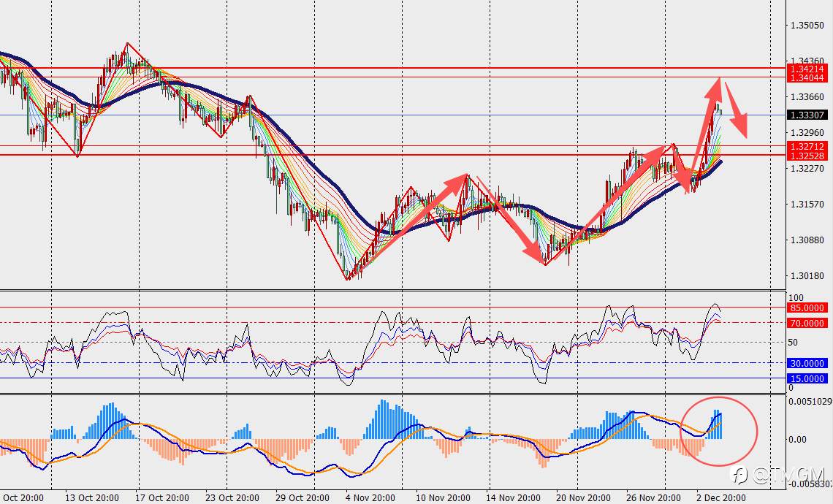The image size is (833, 504).
Task: Click the 13 Oct 20:00 date label
Action: [x=92, y=498]
